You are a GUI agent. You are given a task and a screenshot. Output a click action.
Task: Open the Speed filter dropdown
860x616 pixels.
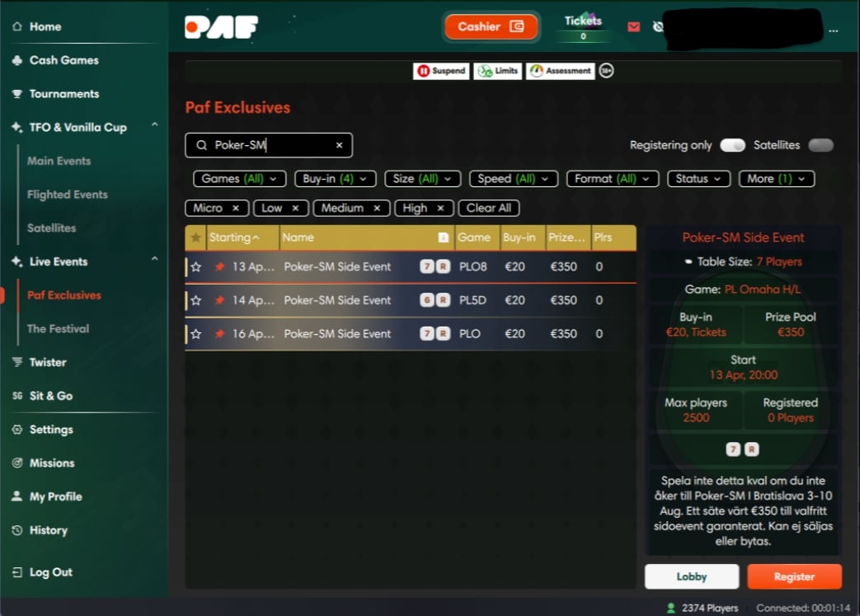click(x=513, y=178)
